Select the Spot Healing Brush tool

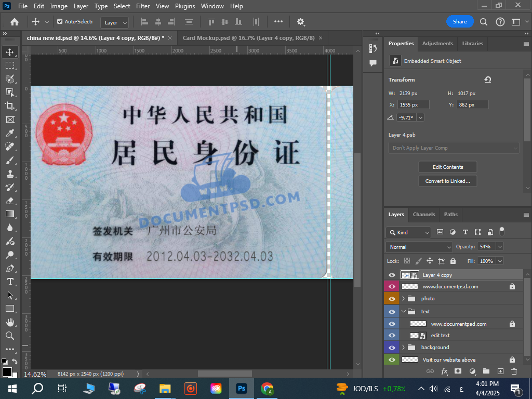pyautogui.click(x=10, y=147)
